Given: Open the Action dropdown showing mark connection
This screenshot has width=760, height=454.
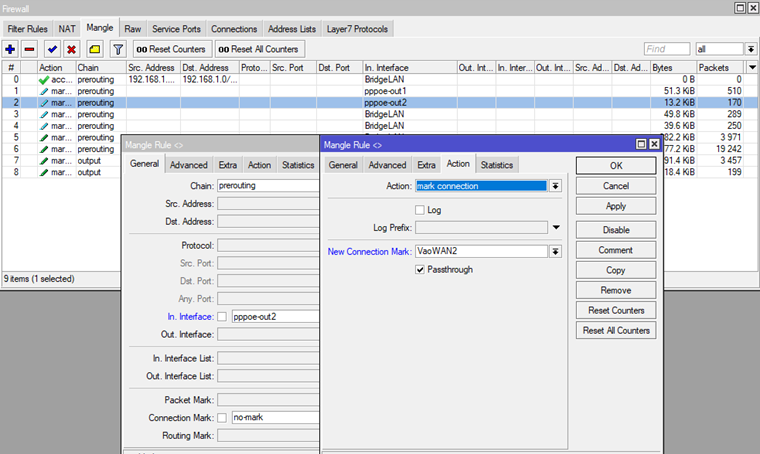Looking at the screenshot, I should pyautogui.click(x=555, y=186).
